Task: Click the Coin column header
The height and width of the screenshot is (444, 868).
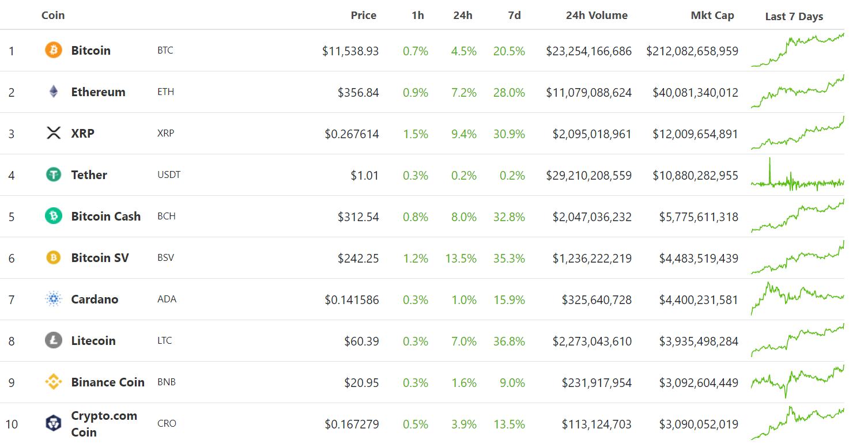Action: click(x=53, y=16)
